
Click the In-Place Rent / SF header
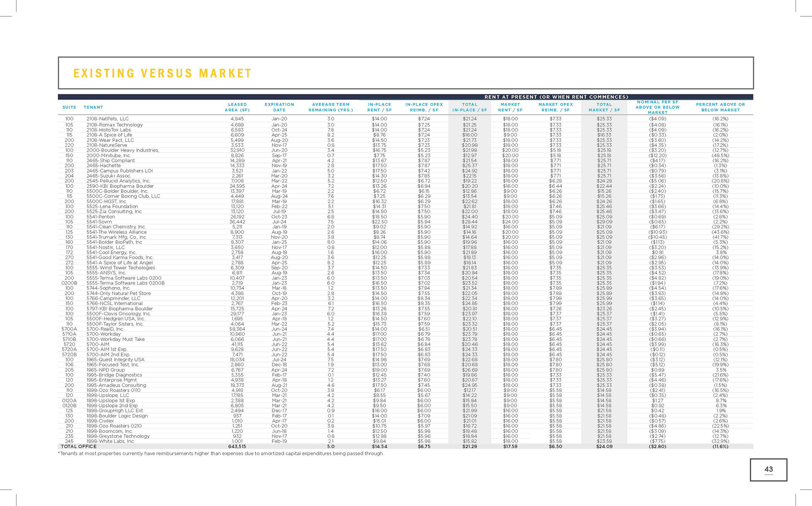point(379,107)
